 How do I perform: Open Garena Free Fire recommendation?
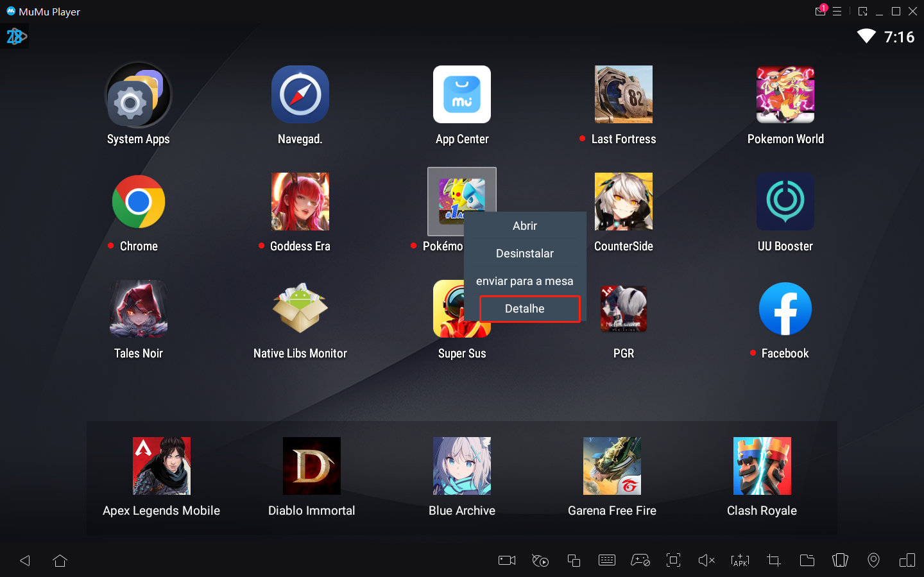click(x=612, y=466)
